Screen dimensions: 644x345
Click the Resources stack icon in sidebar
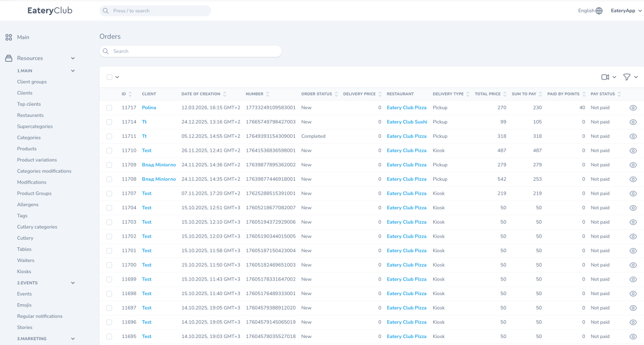pos(9,58)
